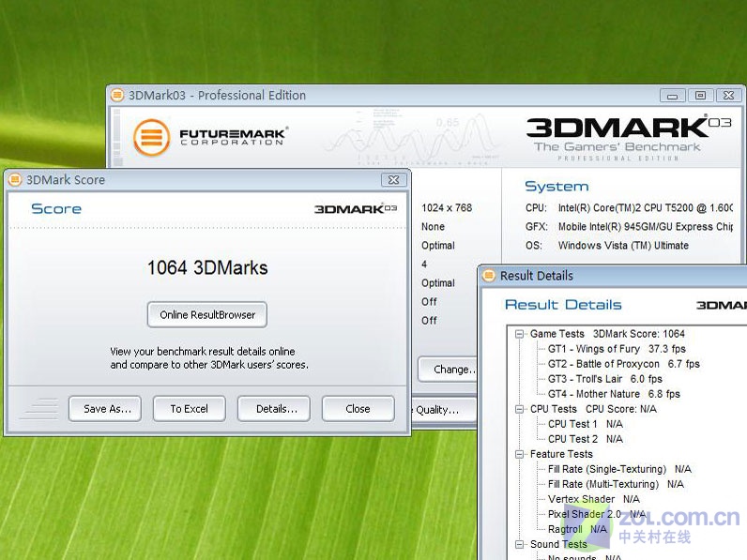Screen dimensions: 747x560
Task: Select the Ragtroll row
Action: coord(577,529)
